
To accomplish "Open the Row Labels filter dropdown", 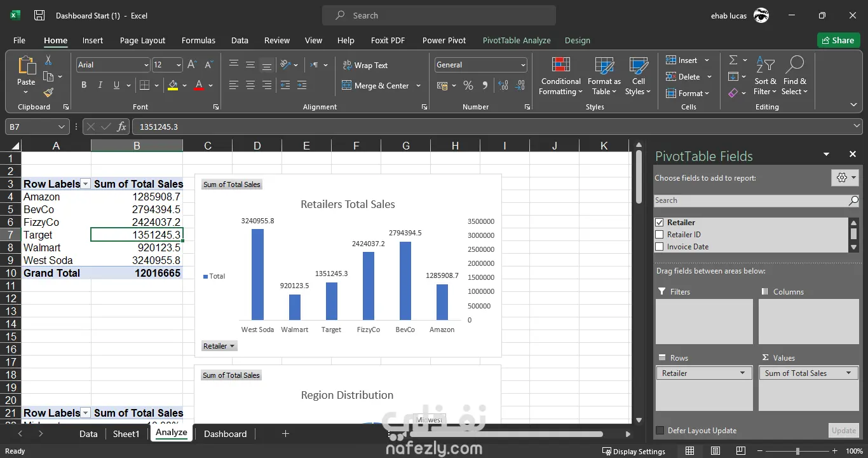I will click(x=86, y=184).
